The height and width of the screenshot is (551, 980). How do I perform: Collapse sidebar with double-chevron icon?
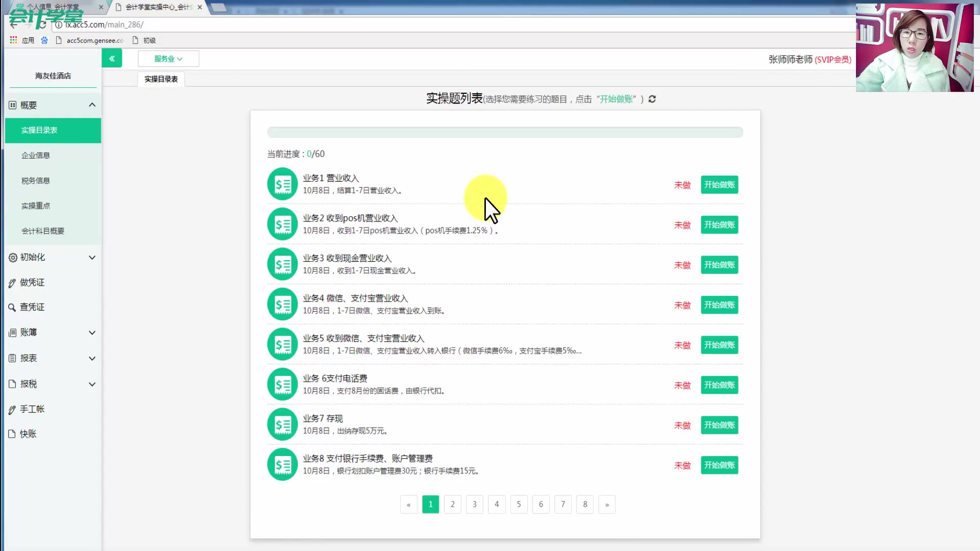click(x=112, y=59)
